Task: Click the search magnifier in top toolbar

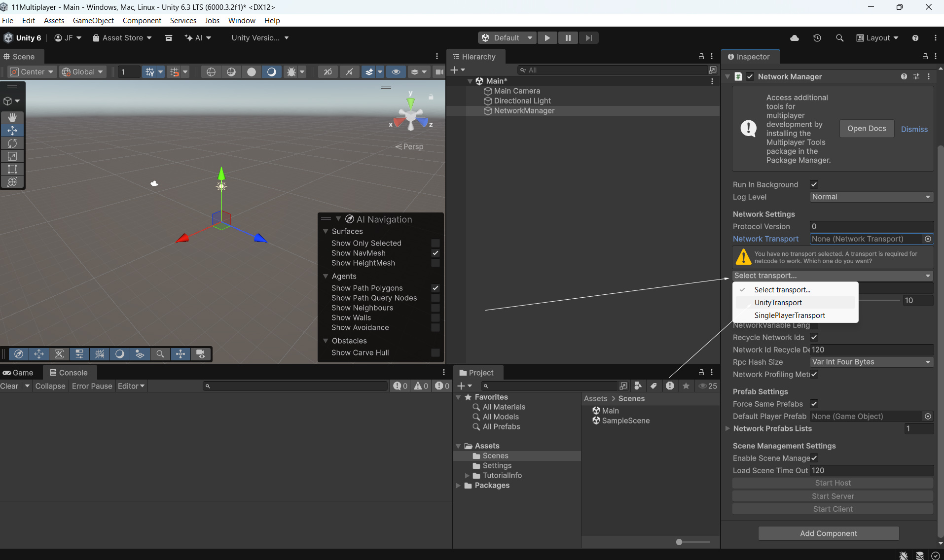Action: [x=839, y=38]
